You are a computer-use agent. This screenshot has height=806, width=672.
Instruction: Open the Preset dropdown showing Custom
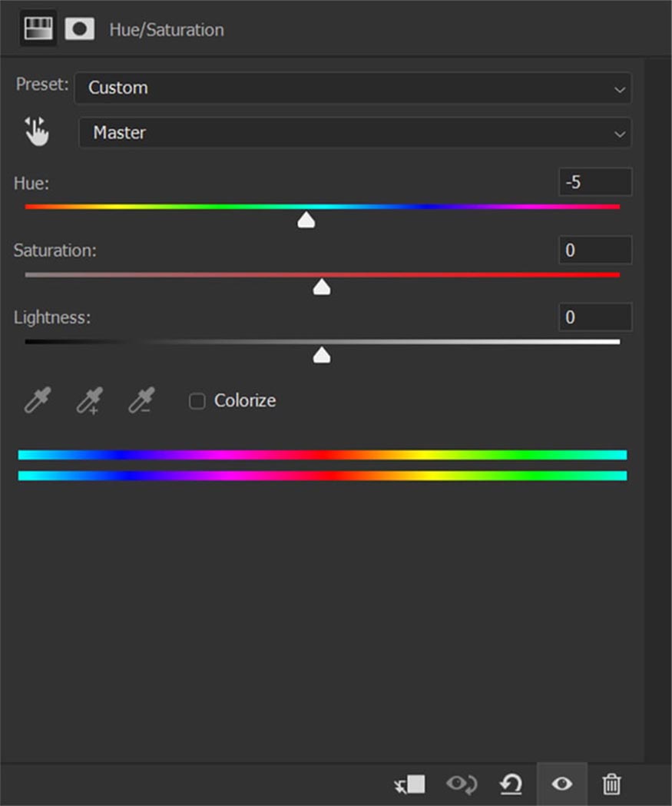click(353, 88)
